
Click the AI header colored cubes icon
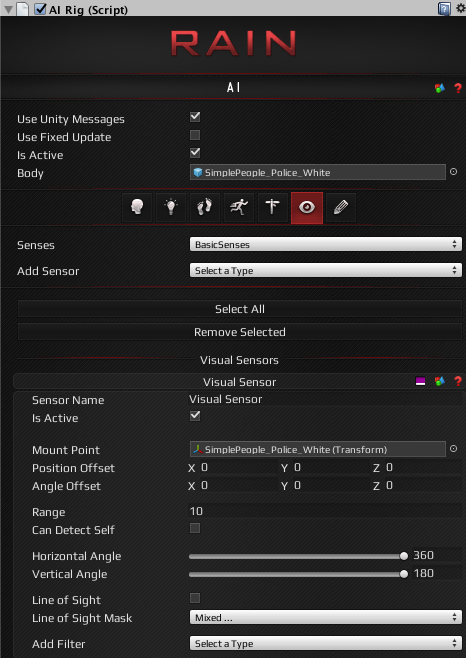[440, 88]
